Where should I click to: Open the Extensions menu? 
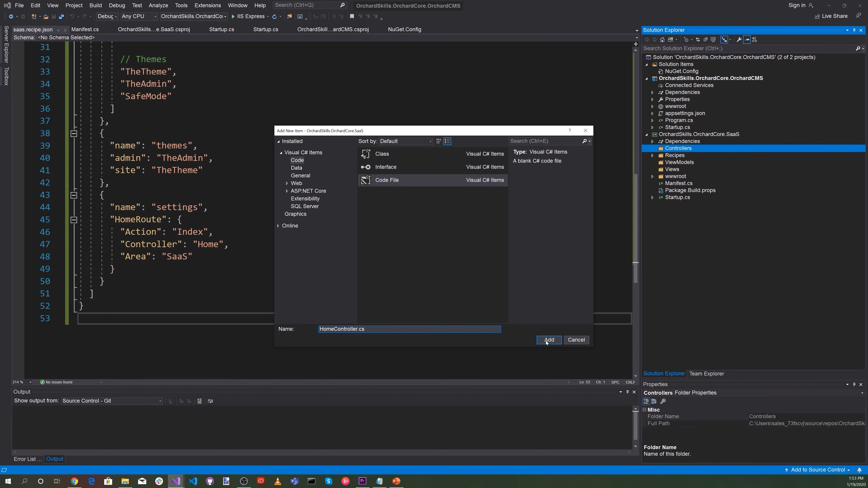click(x=208, y=5)
